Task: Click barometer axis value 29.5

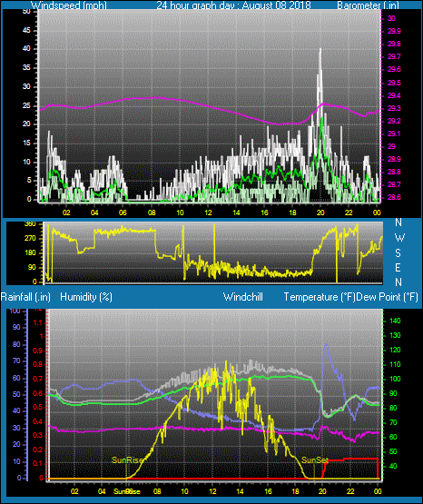Action: 394,83
